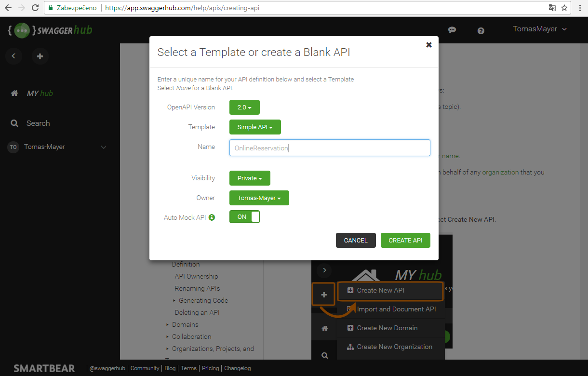Click the SwaggerHub logo
Viewport: 588px width, 376px height.
(50, 30)
